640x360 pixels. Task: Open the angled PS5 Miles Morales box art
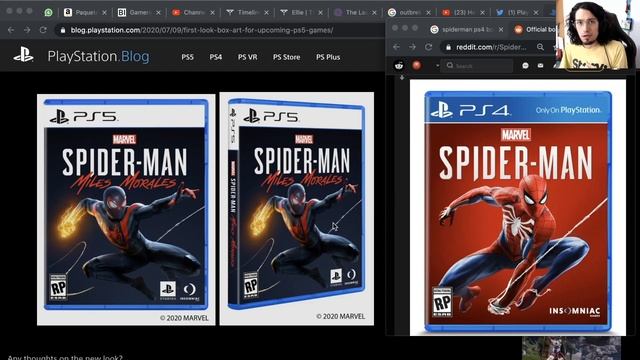click(x=297, y=209)
